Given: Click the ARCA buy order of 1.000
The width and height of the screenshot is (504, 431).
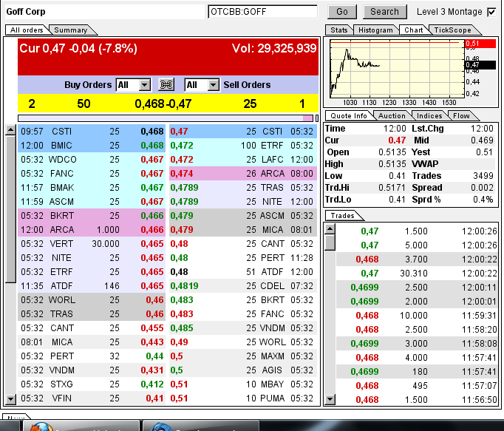Looking at the screenshot, I should [x=92, y=230].
